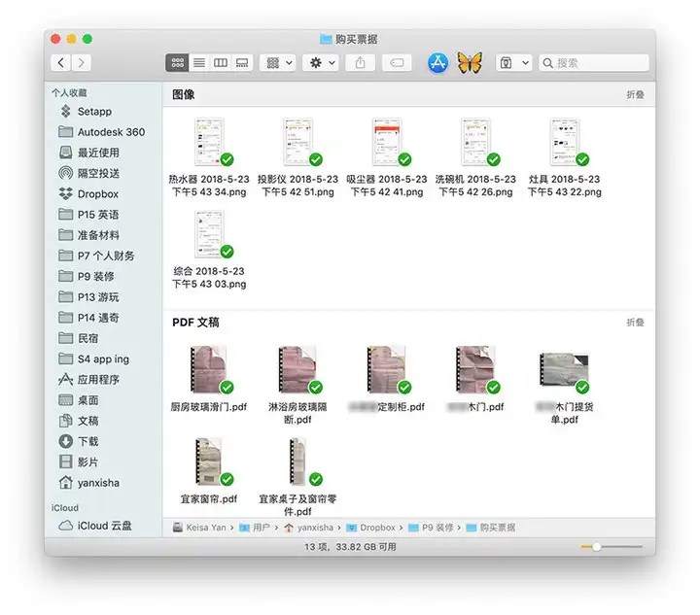Open 影片 in the sidebar
This screenshot has height=615, width=700.
(79, 462)
